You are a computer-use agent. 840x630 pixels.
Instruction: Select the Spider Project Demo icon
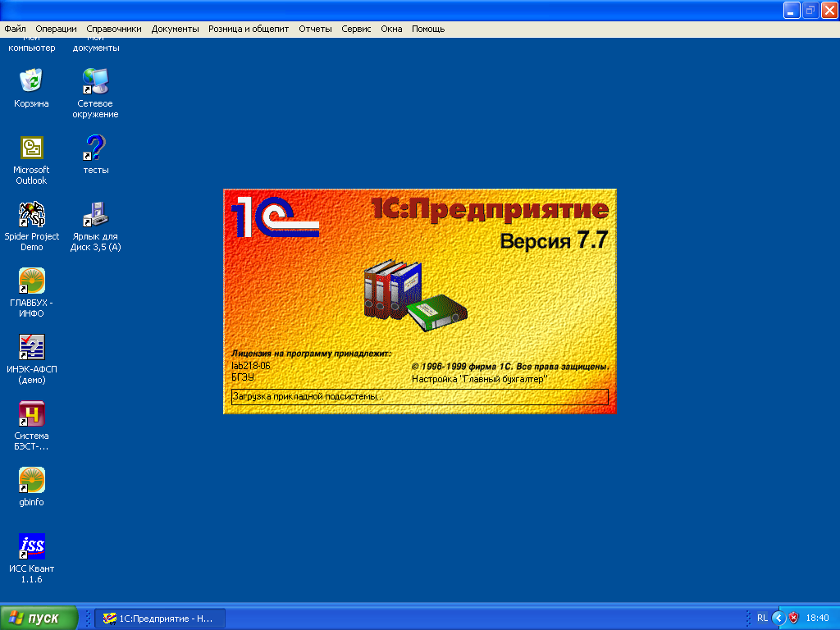pos(31,214)
